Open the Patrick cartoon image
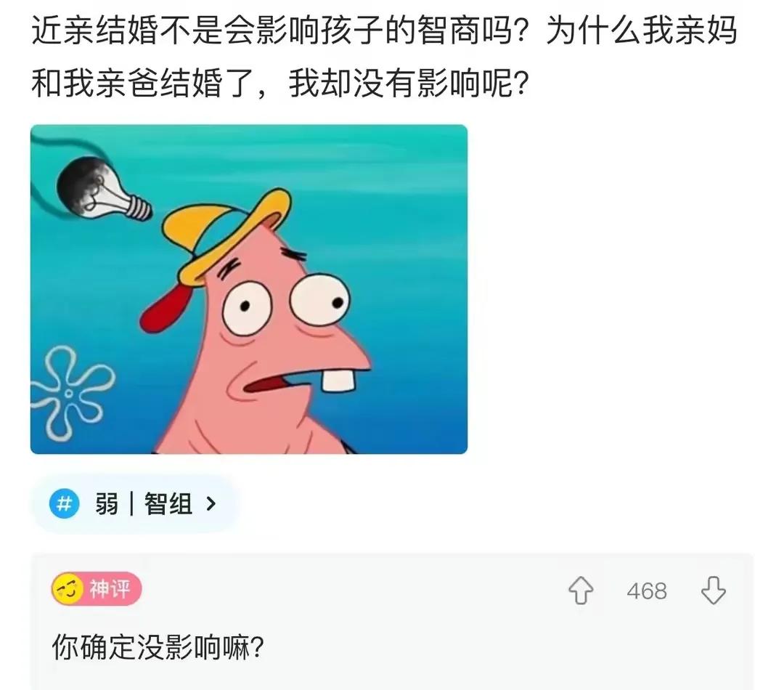 pos(249,289)
